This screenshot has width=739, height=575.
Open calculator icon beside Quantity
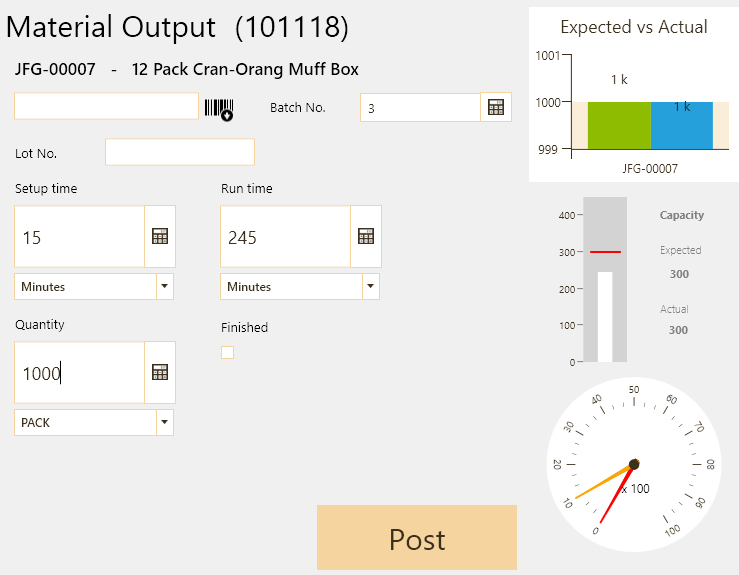(160, 372)
